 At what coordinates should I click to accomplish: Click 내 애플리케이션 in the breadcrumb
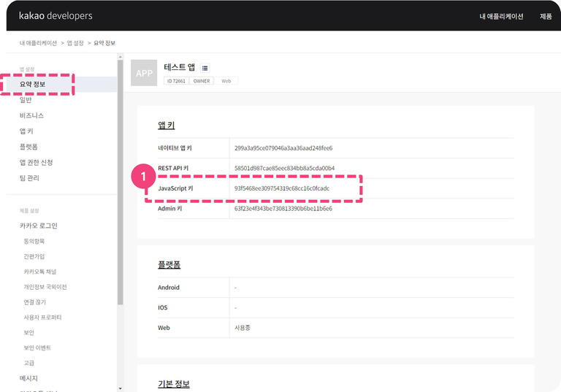pos(38,43)
